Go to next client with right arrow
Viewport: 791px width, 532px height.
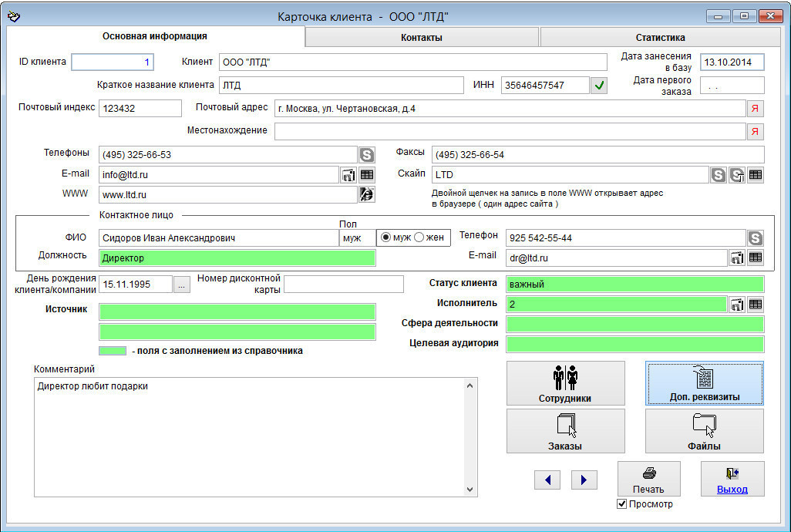tap(584, 480)
